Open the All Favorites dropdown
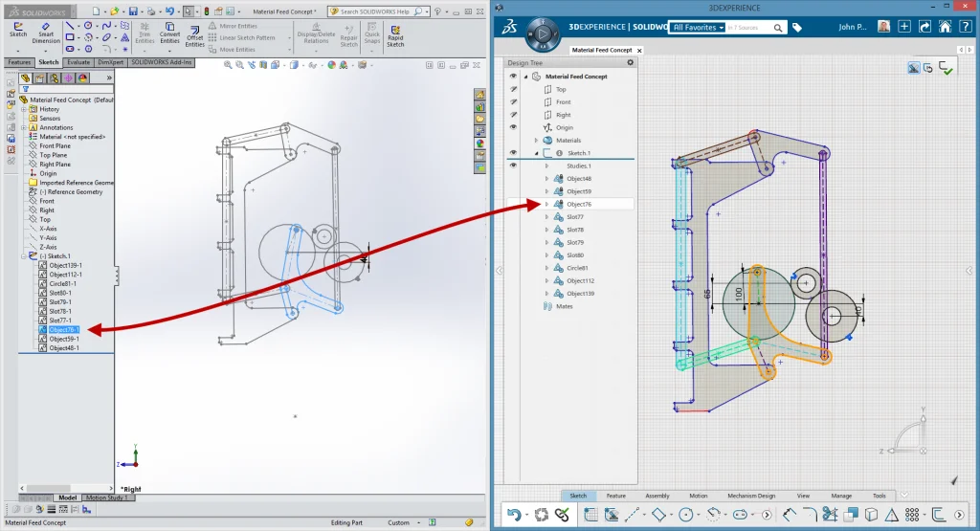This screenshot has height=531, width=980. point(697,28)
